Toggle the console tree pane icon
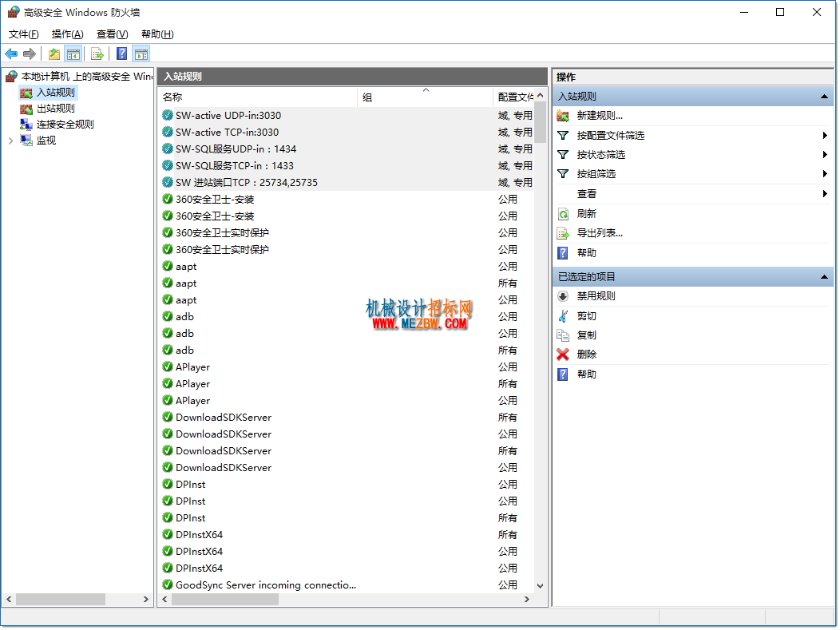This screenshot has width=840, height=630. click(73, 53)
